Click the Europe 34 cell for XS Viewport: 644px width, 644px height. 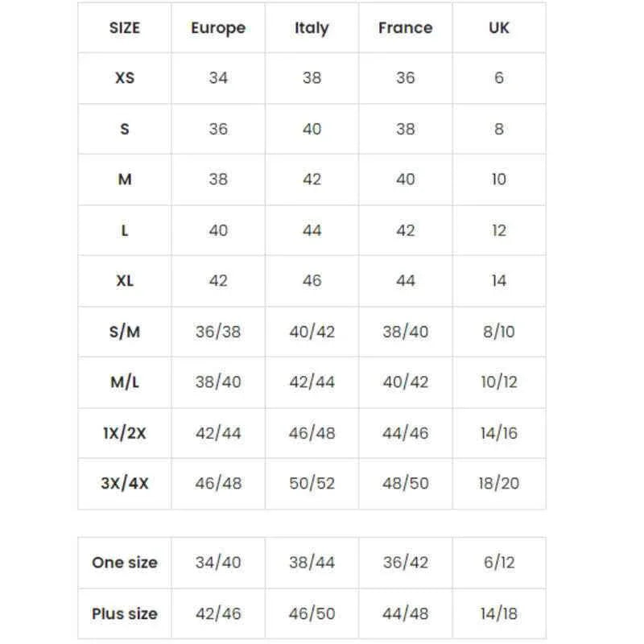click(218, 78)
